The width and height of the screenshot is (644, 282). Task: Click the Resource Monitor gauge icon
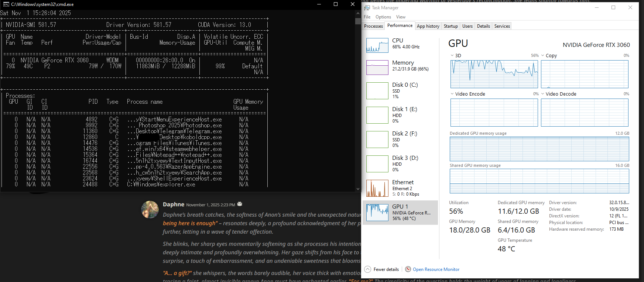tap(408, 269)
